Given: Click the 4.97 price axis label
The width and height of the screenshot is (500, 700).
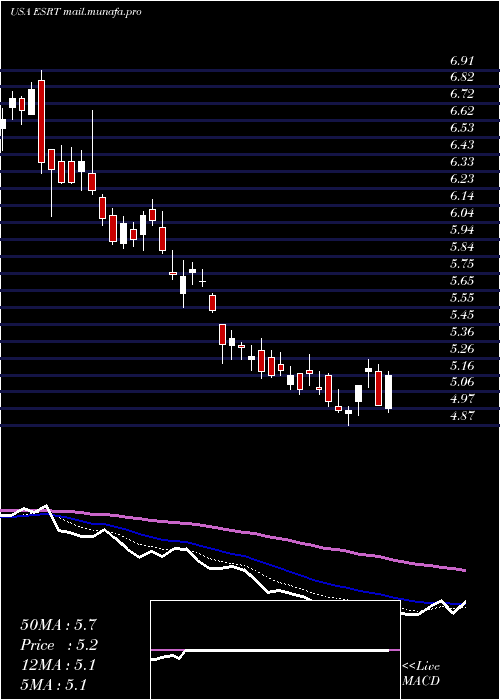Looking at the screenshot, I should (x=462, y=400).
